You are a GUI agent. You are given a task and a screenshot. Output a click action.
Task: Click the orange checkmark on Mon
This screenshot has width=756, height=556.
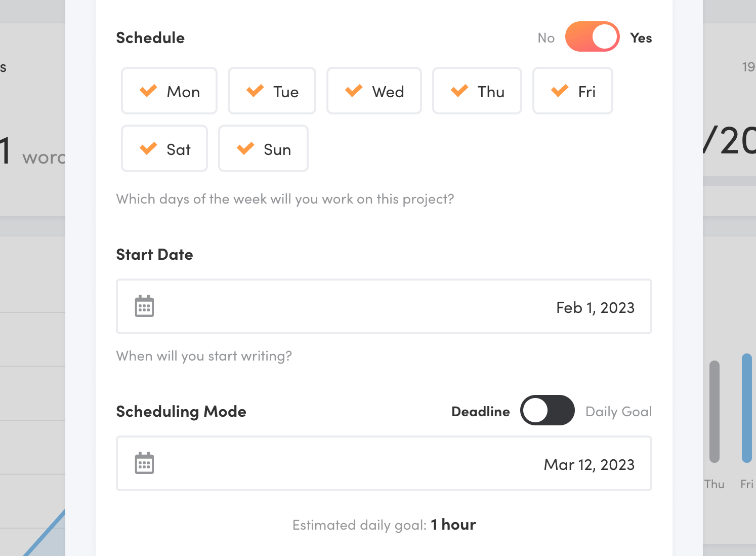(x=148, y=91)
